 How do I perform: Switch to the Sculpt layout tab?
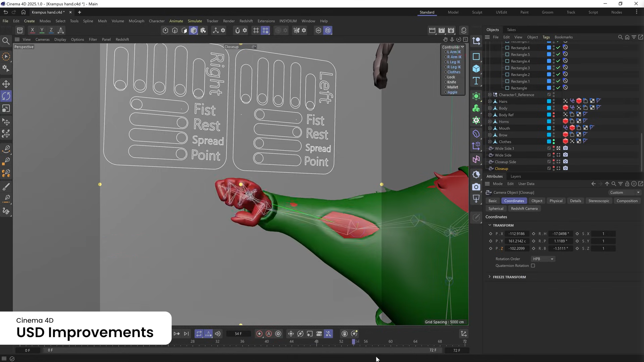click(x=477, y=12)
